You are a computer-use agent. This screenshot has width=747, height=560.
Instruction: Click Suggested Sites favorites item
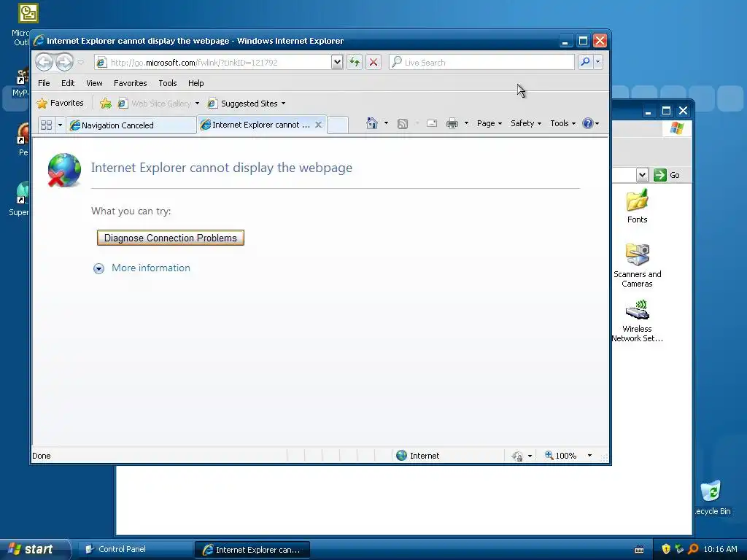[x=242, y=104]
